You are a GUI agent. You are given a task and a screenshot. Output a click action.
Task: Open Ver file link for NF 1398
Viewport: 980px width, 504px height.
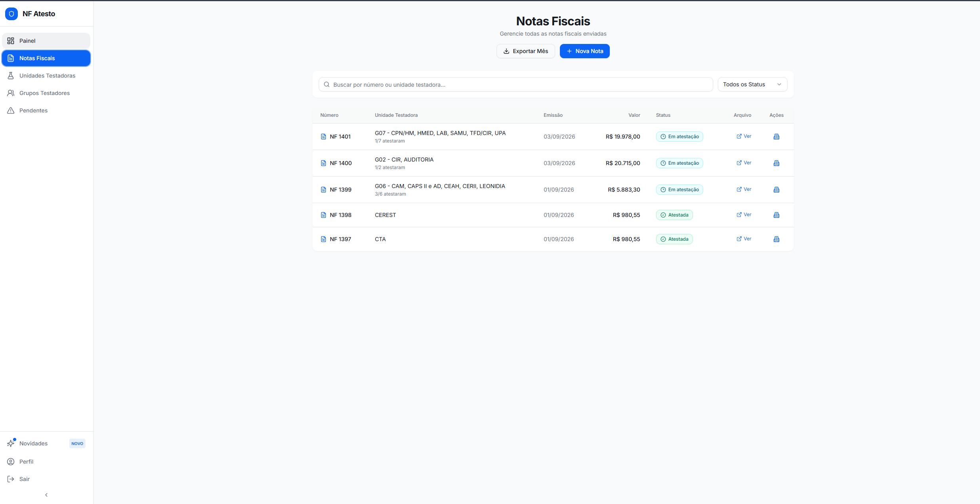tap(744, 215)
